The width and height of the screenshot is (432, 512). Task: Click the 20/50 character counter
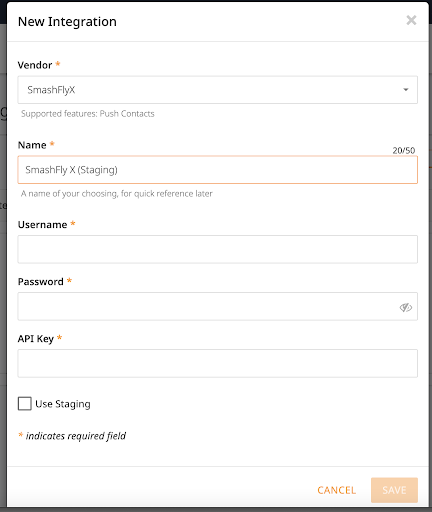404,151
